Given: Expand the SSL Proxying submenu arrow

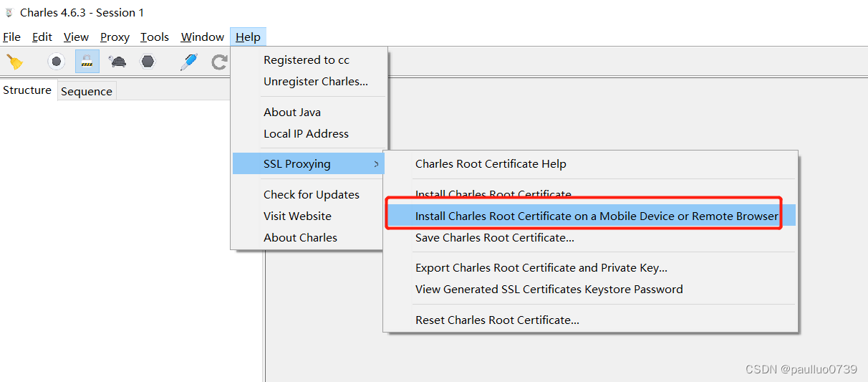Looking at the screenshot, I should coord(377,165).
